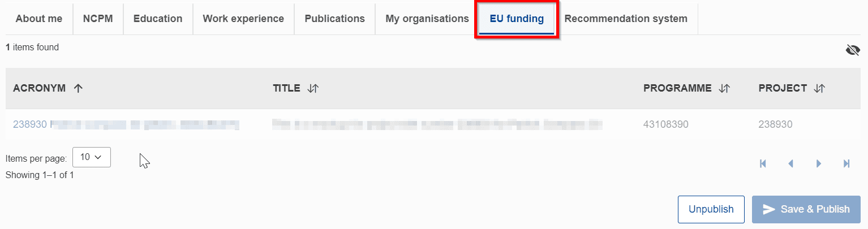Toggle the hidden-eye visibility icon
The height and width of the screenshot is (229, 868).
click(x=852, y=50)
